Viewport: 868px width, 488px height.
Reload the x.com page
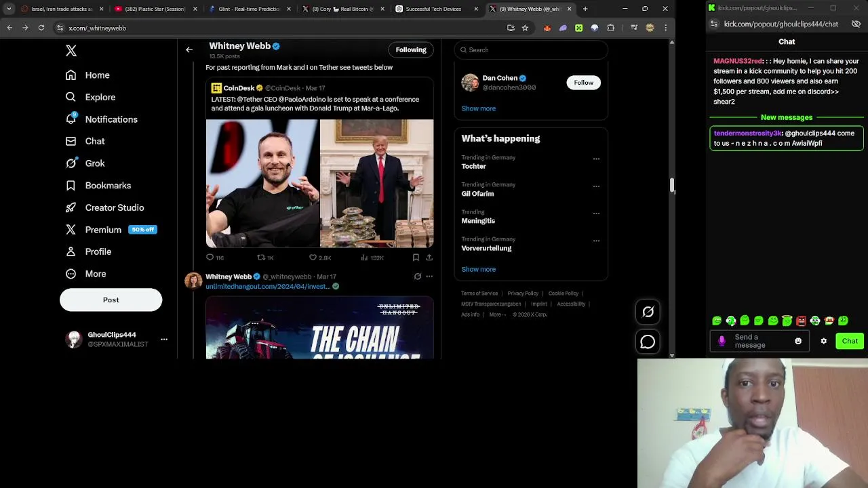pyautogui.click(x=41, y=28)
